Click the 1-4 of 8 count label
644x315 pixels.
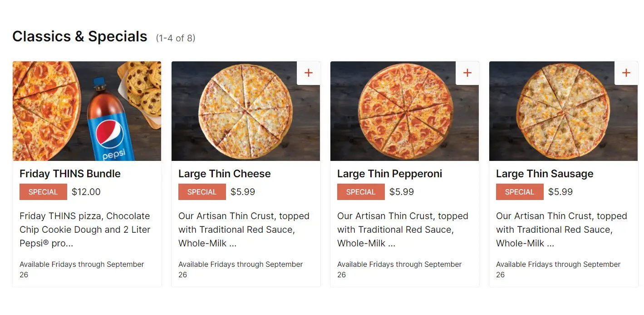(x=176, y=38)
